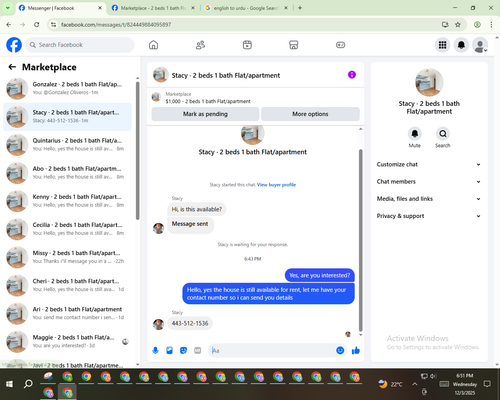Viewport: 500px width, 400px height.
Task: Switch to Marketplace 2 beds browser tab
Action: [x=153, y=8]
